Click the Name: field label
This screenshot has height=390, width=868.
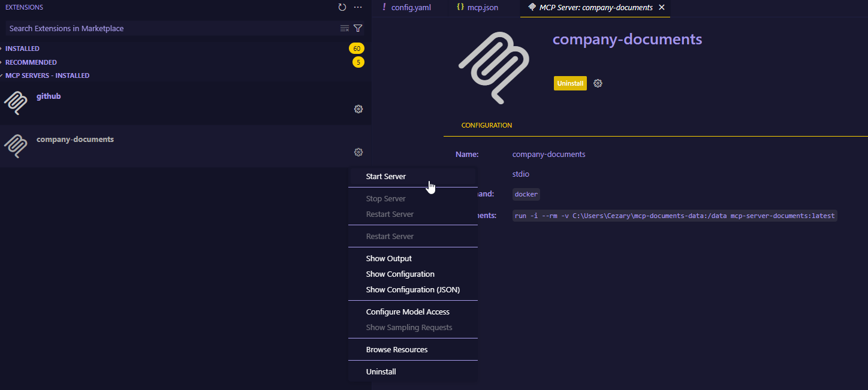coord(467,155)
